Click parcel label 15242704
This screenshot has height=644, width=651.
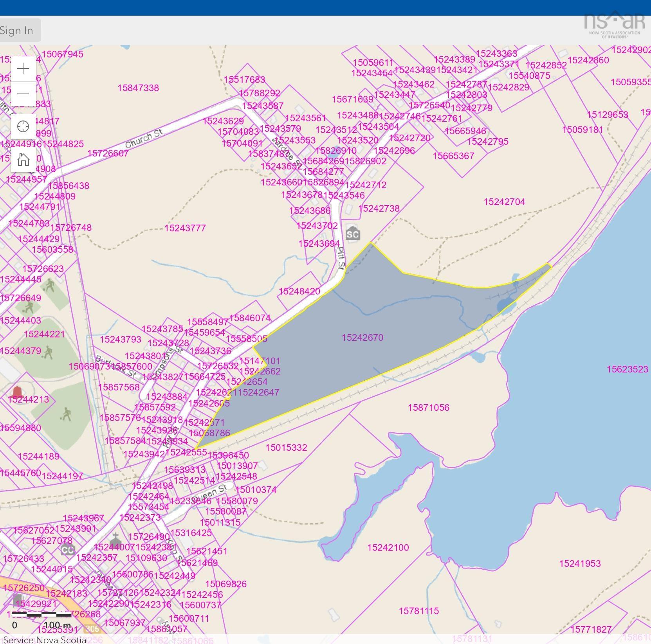coord(504,202)
